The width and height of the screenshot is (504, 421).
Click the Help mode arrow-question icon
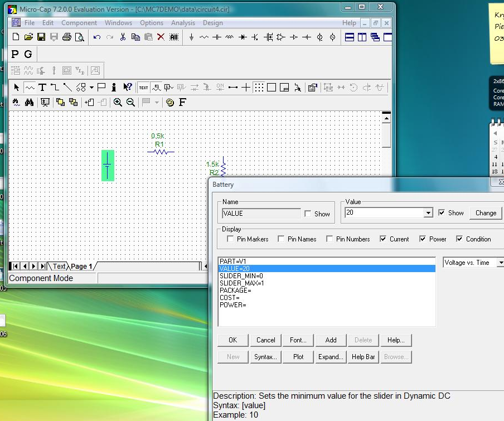[x=128, y=88]
